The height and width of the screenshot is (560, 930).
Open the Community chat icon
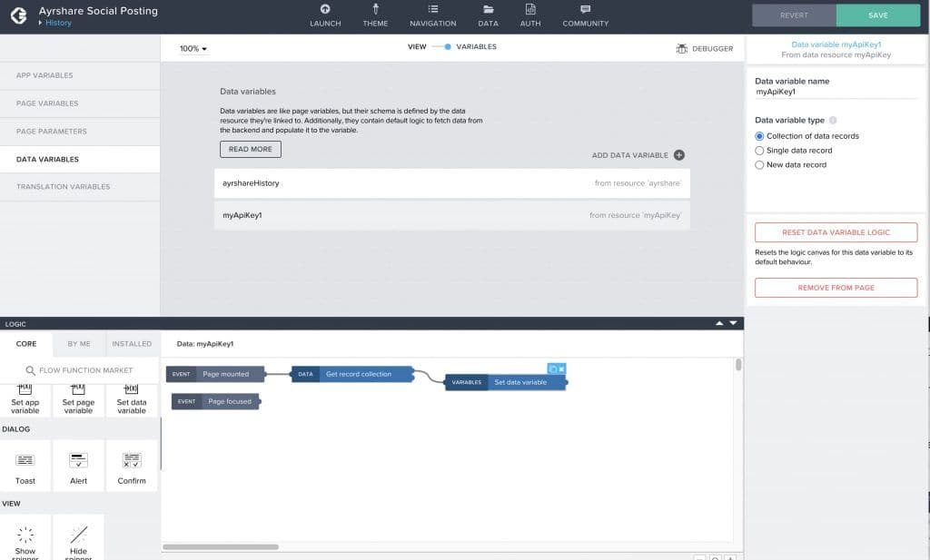(x=586, y=9)
